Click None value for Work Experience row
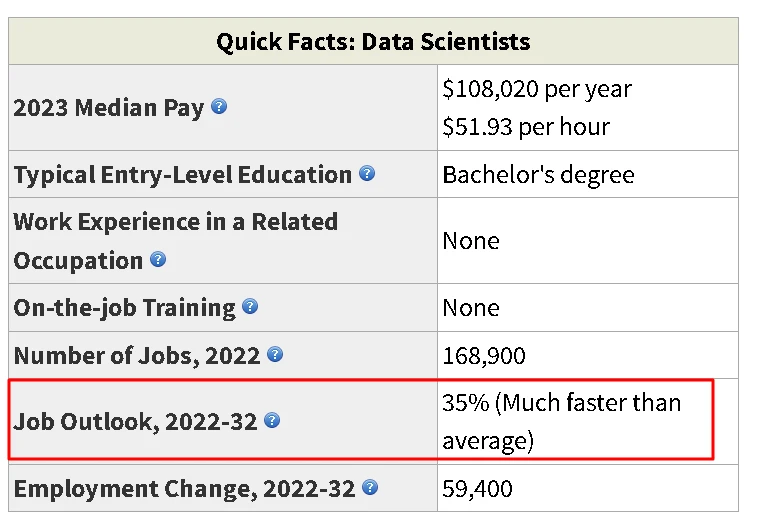 (471, 241)
